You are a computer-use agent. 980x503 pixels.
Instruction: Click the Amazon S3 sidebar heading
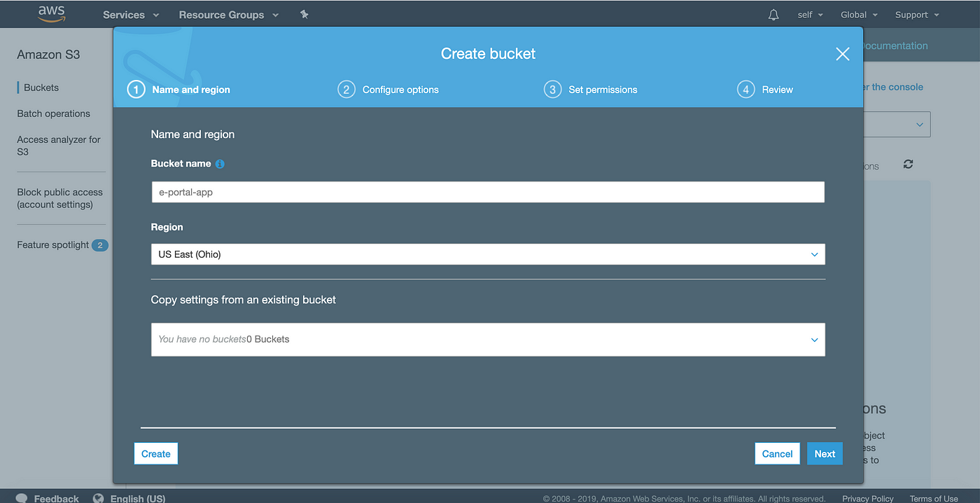tap(48, 55)
